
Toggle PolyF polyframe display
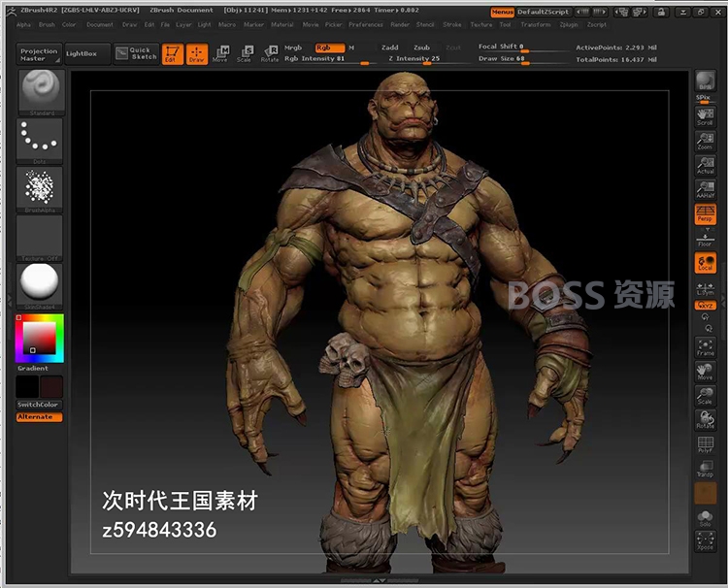(706, 444)
